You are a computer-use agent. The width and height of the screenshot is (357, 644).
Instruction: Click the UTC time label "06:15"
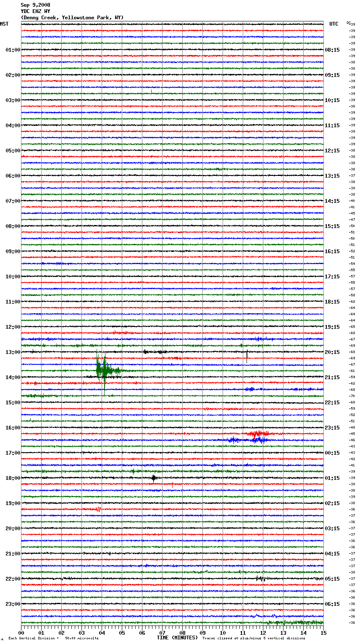click(332, 604)
